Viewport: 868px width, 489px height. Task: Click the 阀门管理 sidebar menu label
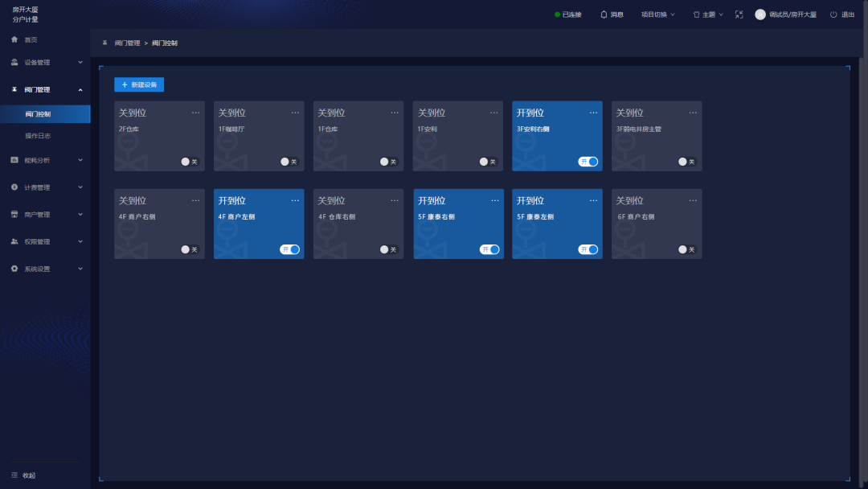point(37,90)
